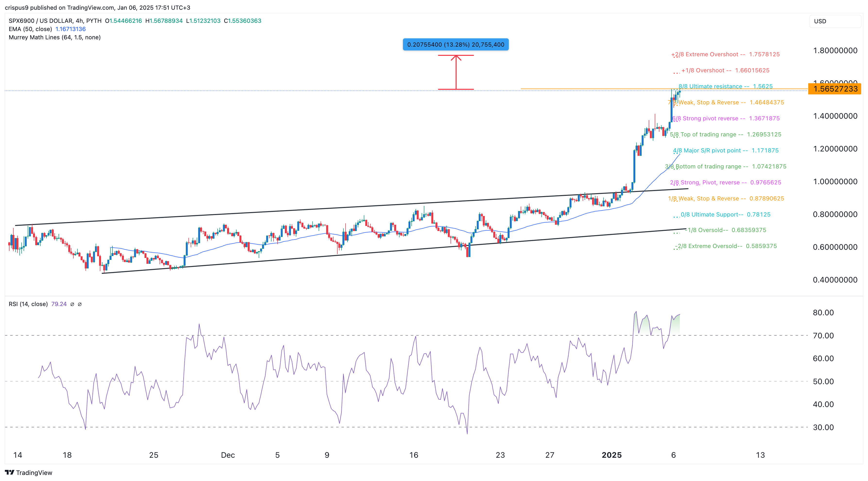The width and height of the screenshot is (868, 481).
Task: Click the SPX6900 / US DOLLAR, 4h, PYTH title
Action: click(x=55, y=21)
